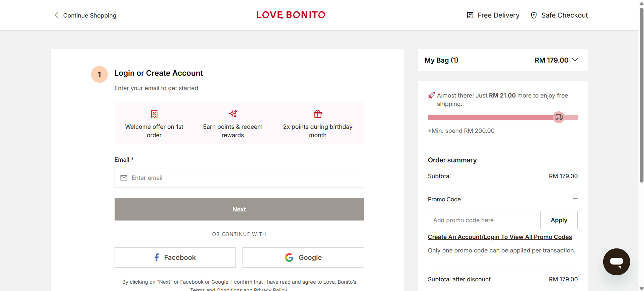Click the free shipping progress bar
This screenshot has height=291, width=644.
(502, 117)
